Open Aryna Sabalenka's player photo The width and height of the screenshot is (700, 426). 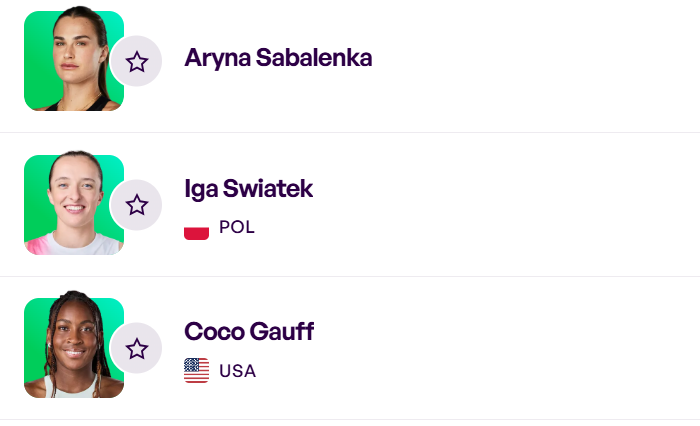(70, 58)
